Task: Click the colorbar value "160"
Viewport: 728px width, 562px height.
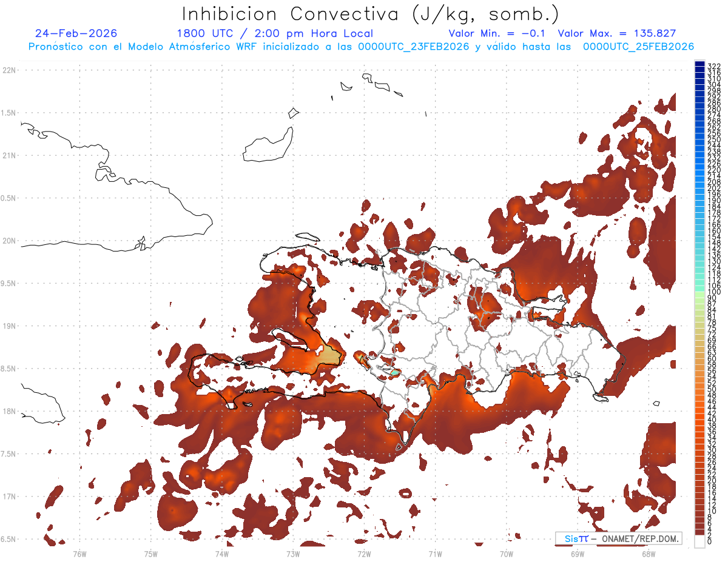Action: point(714,231)
